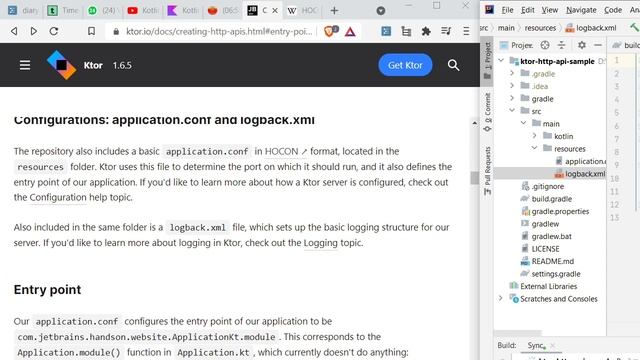Click the address bar URL
This screenshot has height=360, width=640.
219,31
